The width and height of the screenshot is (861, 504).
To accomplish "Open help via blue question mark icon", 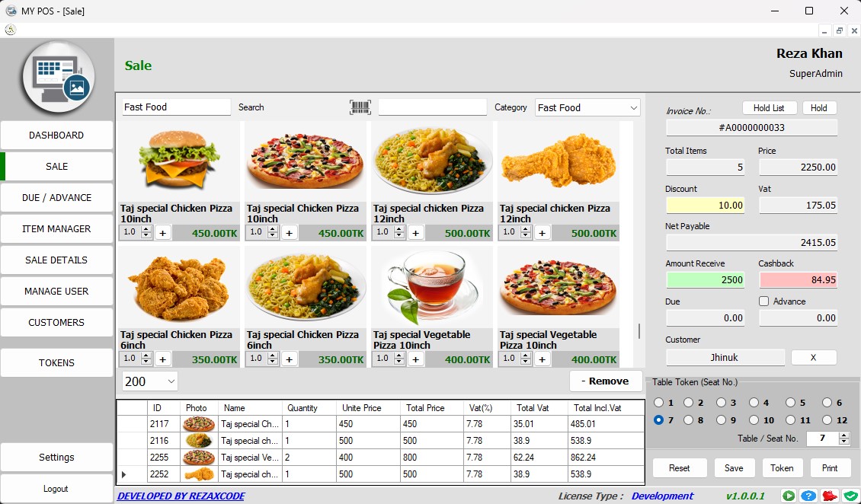I will click(809, 496).
